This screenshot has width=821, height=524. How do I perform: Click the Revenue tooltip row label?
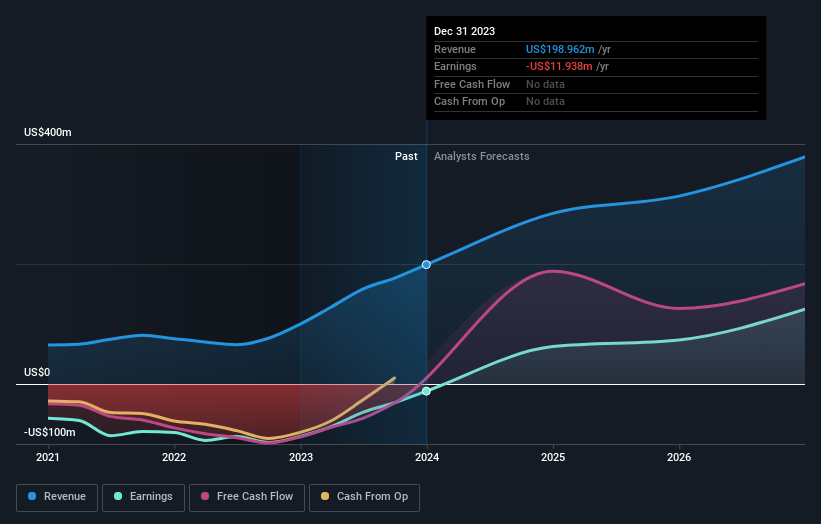point(455,49)
